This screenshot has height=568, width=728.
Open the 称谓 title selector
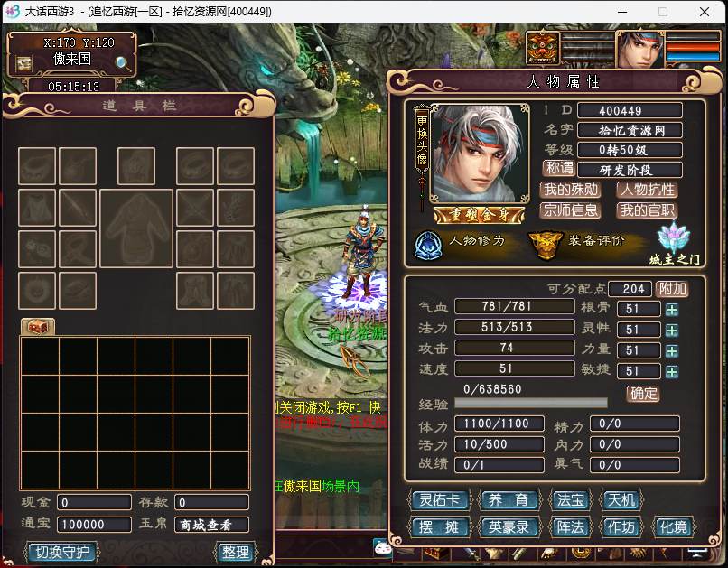tap(559, 168)
